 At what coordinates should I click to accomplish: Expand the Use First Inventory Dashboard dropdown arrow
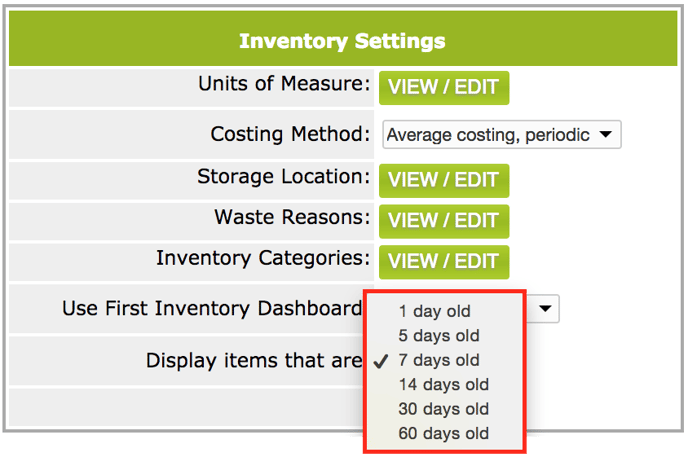pyautogui.click(x=545, y=309)
